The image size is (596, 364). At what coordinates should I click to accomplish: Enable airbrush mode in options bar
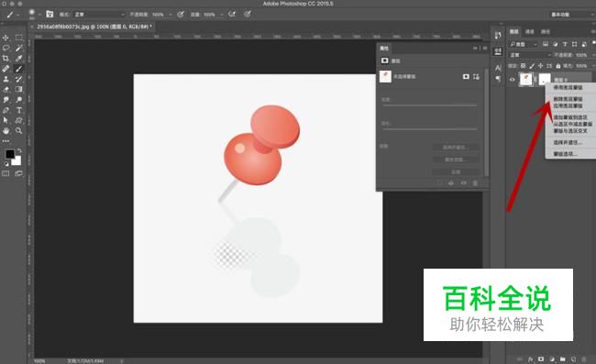pos(232,14)
